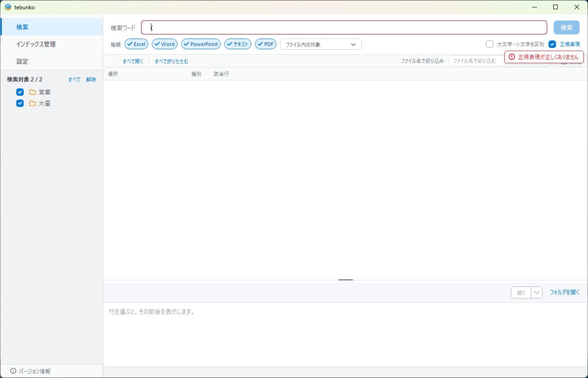Click the 該当行 column header

(221, 74)
